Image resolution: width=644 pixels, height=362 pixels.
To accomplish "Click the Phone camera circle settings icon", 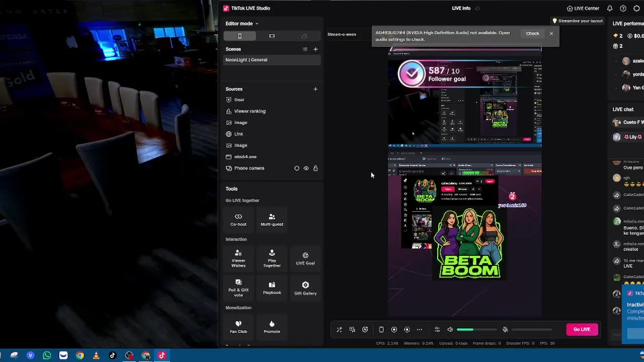I will [x=296, y=168].
